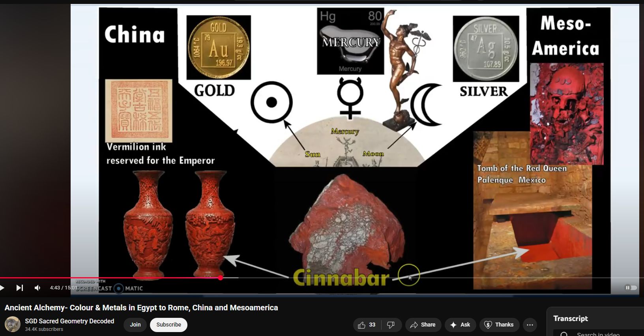Skip to the next video
Screen dimensions: 644x336
(19, 288)
